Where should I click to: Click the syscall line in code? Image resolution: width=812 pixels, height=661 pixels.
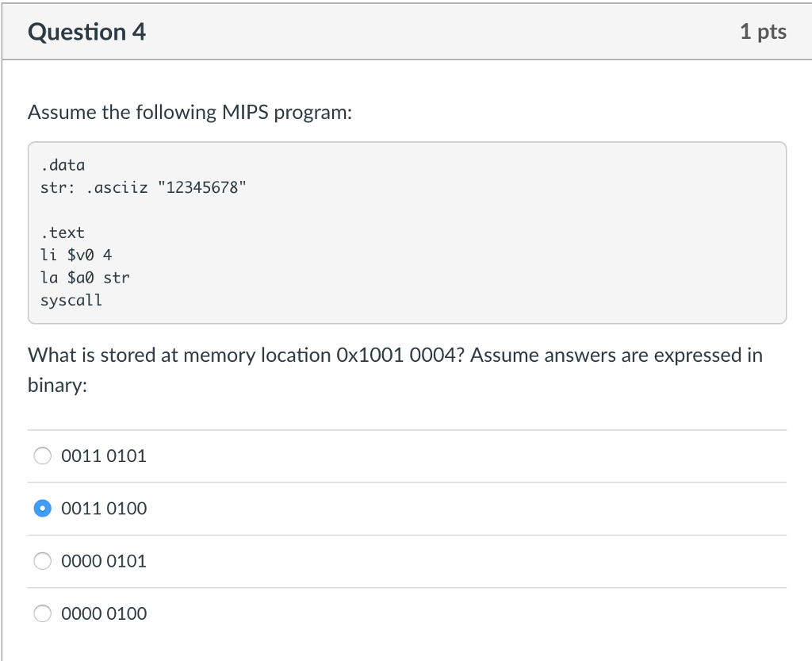(x=71, y=300)
